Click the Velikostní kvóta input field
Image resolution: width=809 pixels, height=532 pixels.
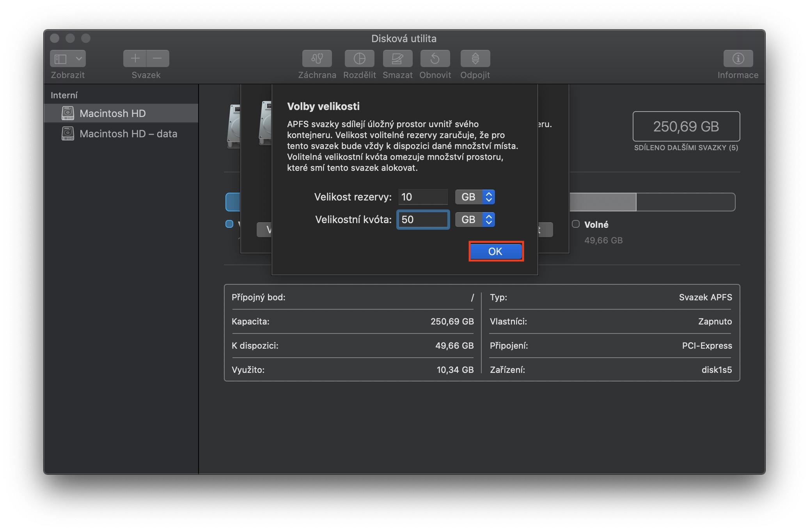tap(423, 220)
